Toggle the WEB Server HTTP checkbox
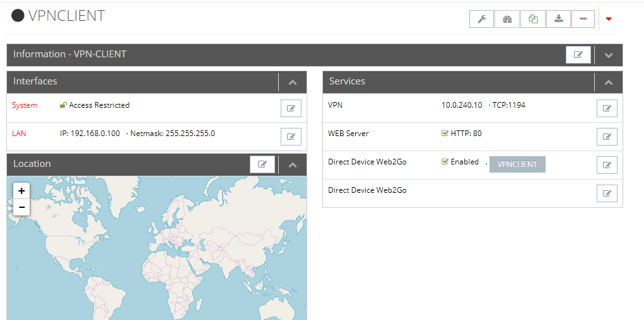The image size is (644, 320). point(445,134)
